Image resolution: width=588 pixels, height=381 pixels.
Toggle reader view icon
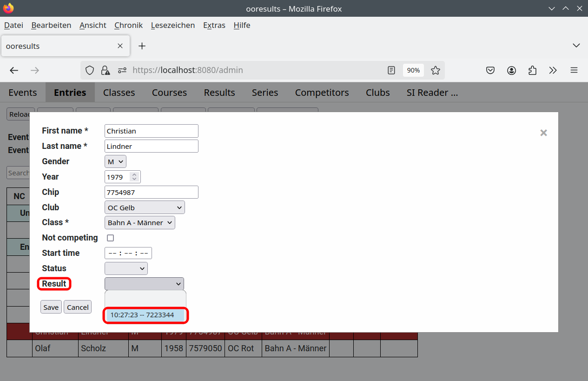click(391, 70)
